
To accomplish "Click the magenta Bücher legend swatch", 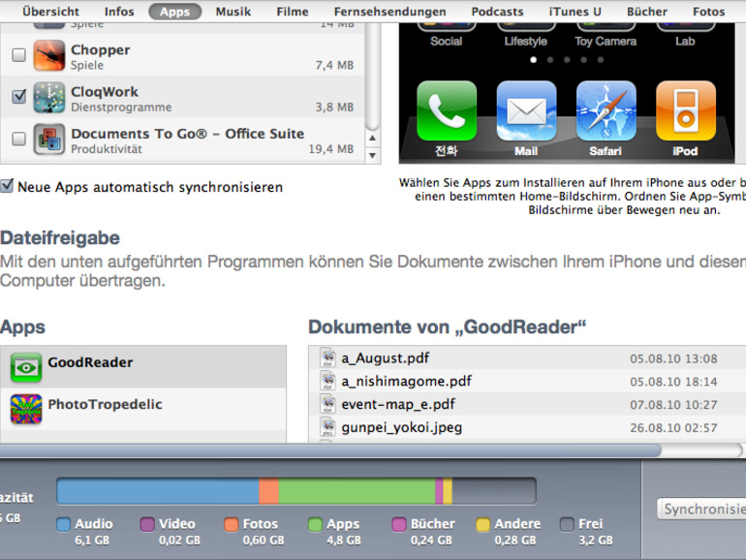I will (x=399, y=524).
